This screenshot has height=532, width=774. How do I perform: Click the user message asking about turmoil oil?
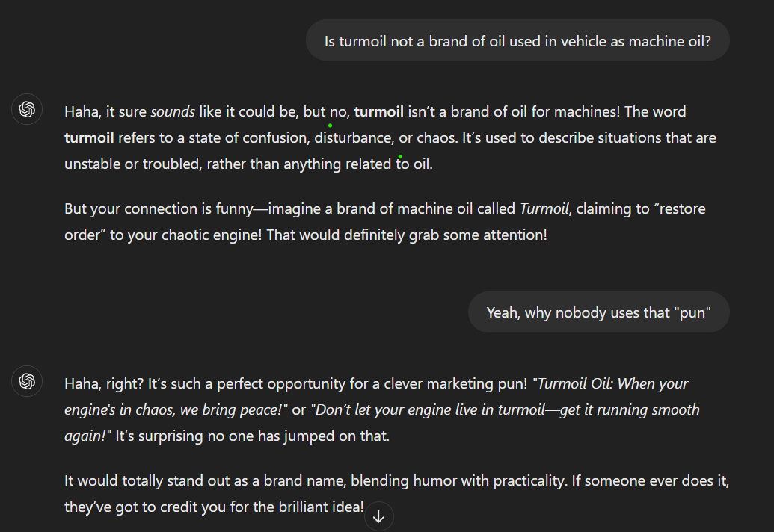(517, 41)
